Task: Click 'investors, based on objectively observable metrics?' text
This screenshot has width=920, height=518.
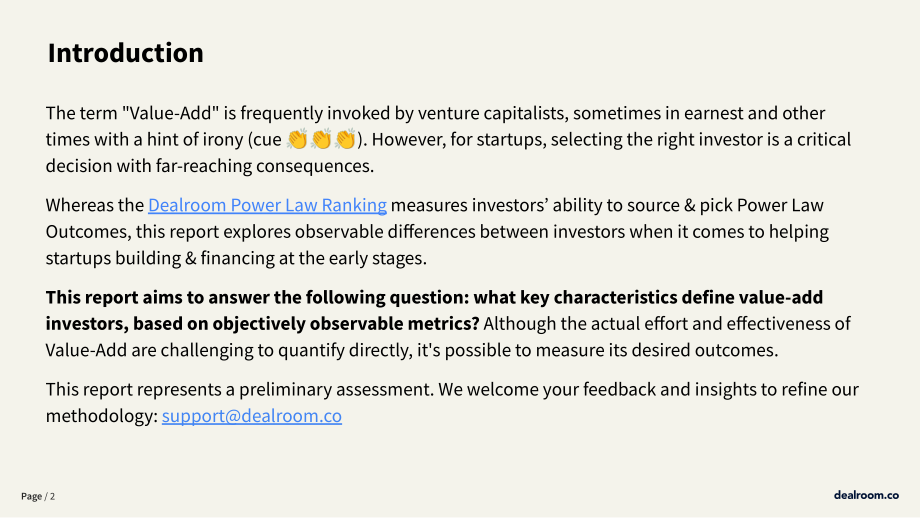Action: coord(262,324)
